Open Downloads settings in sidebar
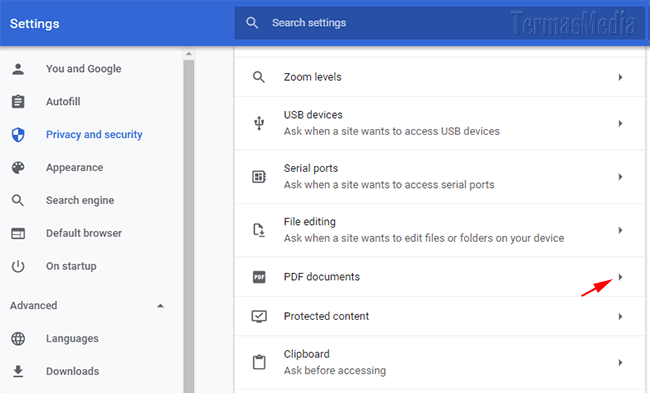Viewport: 650px width, 393px height. coord(73,371)
